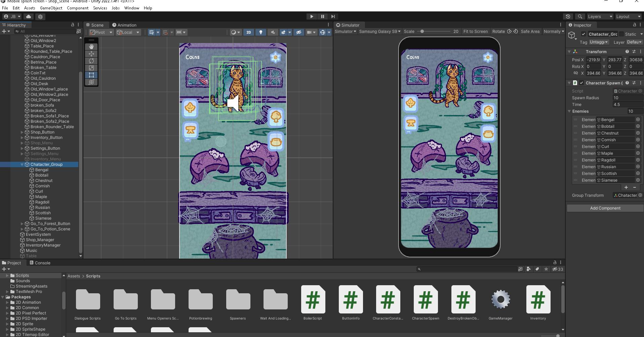Collapse the Transform component foldout
Screen dimensions: 644x337
pos(569,51)
